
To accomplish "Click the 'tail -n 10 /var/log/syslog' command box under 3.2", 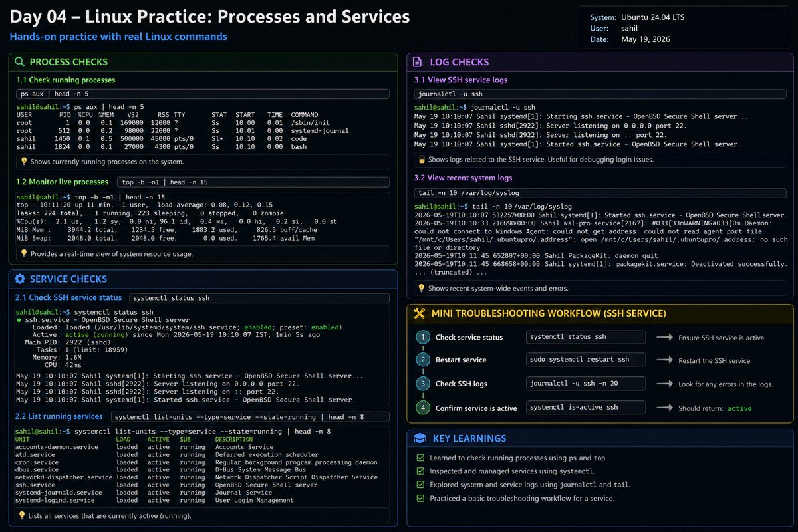I will click(x=600, y=193).
